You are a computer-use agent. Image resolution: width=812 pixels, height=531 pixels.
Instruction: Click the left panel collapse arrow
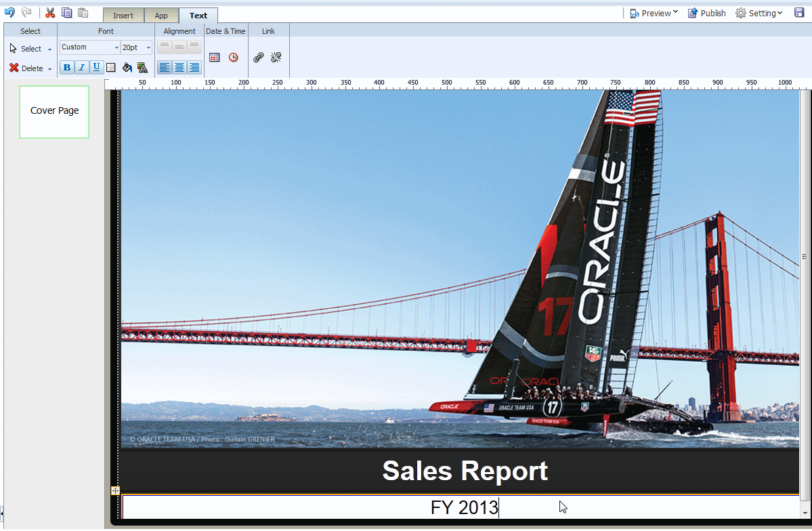coord(1,514)
